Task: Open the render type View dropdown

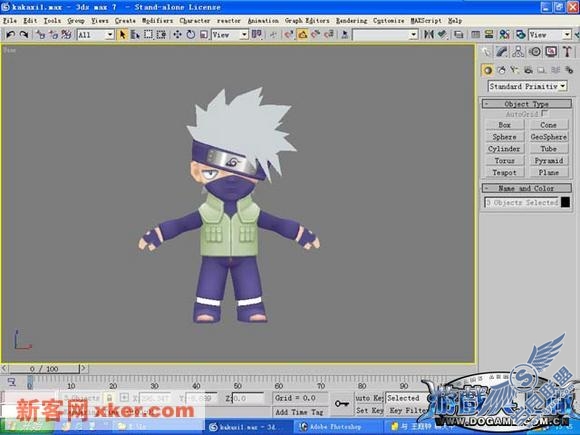Action: click(x=550, y=35)
